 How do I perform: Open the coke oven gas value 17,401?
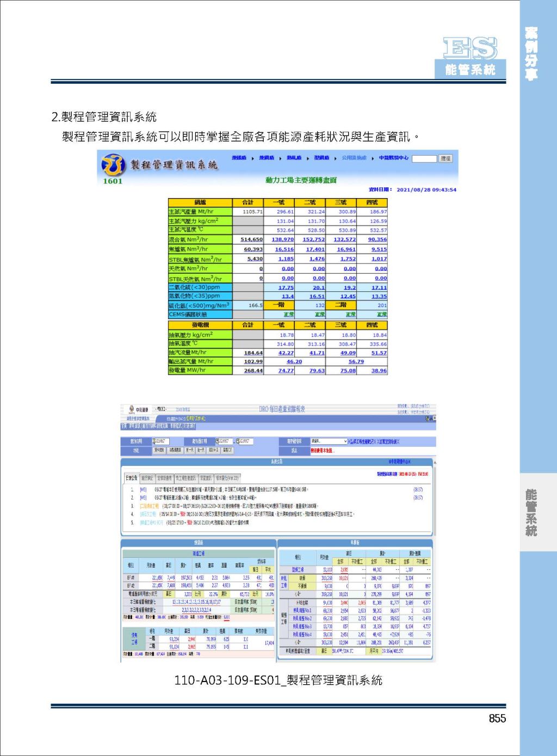coord(315,249)
